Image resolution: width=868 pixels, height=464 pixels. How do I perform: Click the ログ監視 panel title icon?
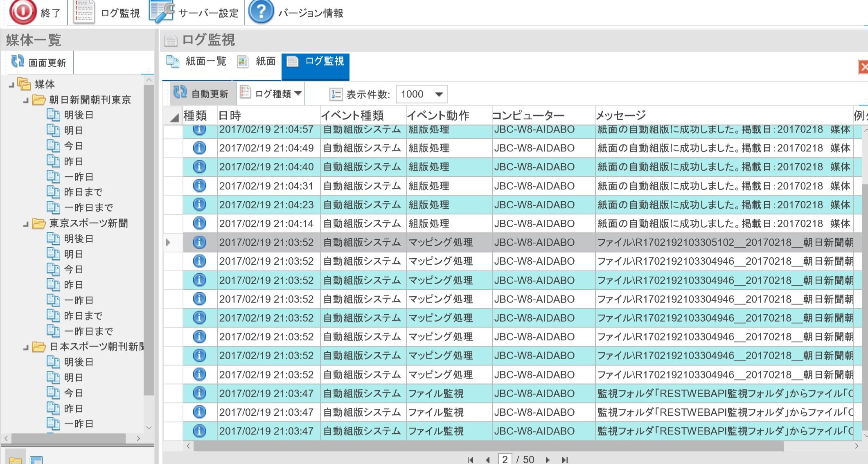coord(171,40)
